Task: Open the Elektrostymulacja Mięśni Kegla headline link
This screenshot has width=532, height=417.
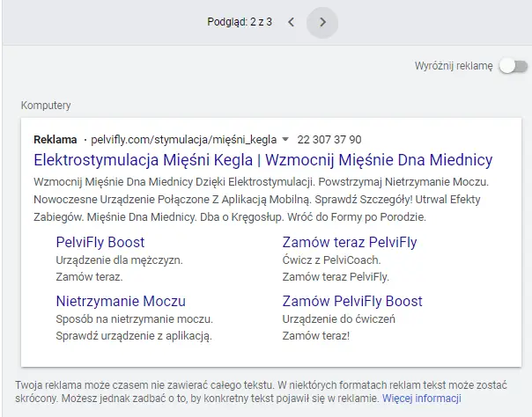Action: point(263,160)
